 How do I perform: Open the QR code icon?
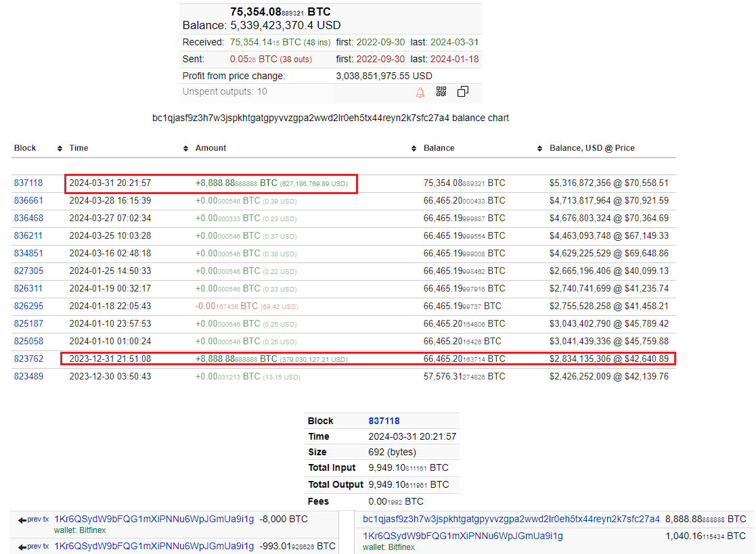pyautogui.click(x=441, y=92)
